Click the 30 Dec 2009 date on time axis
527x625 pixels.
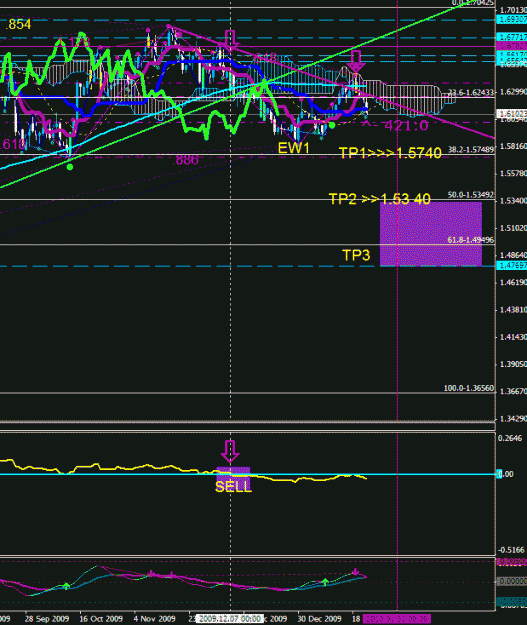(x=319, y=619)
